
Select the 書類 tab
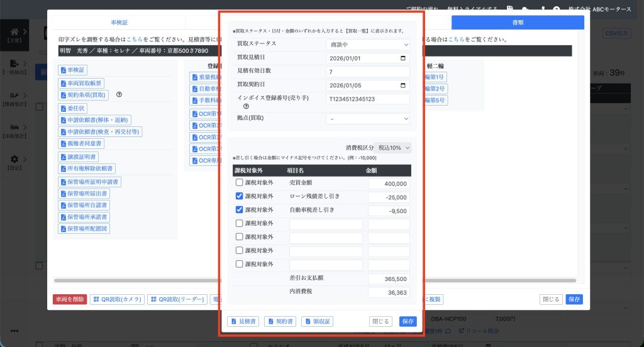518,22
